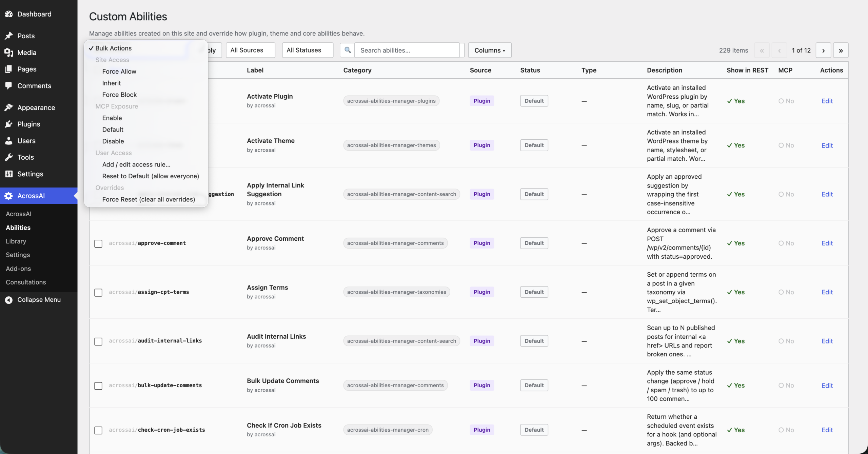Viewport: 868px width, 454px height.
Task: Open Abilities submenu item
Action: [18, 228]
